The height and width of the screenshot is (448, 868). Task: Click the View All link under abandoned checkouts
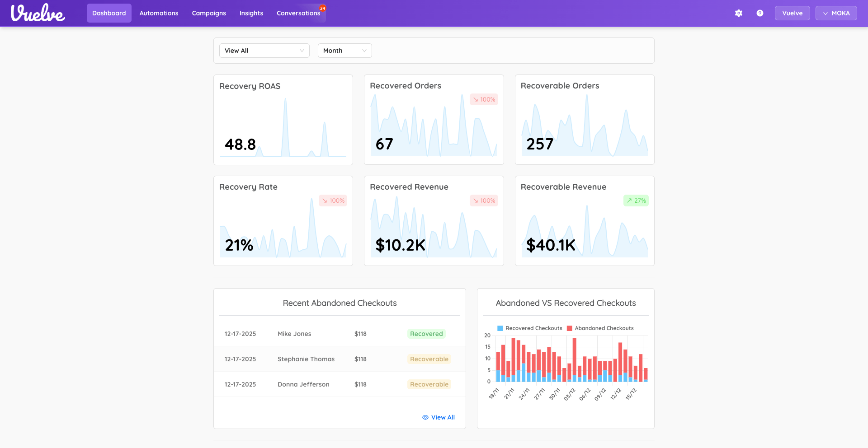(443, 417)
